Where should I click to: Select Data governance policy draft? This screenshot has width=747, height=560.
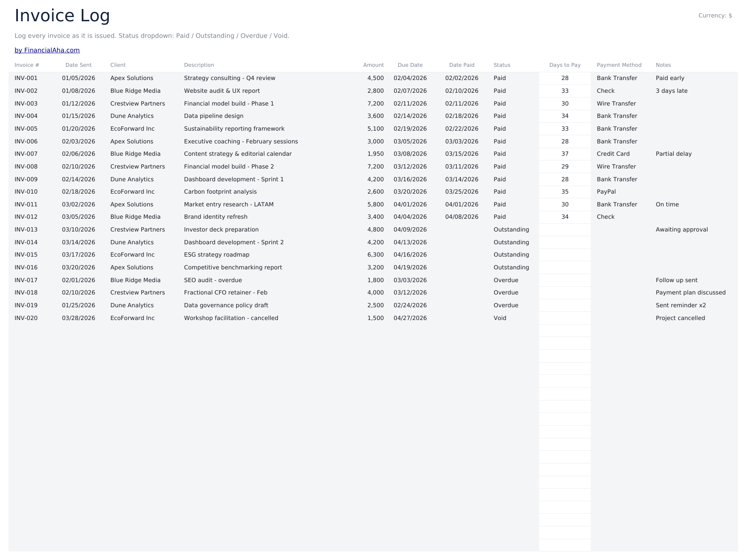(226, 306)
